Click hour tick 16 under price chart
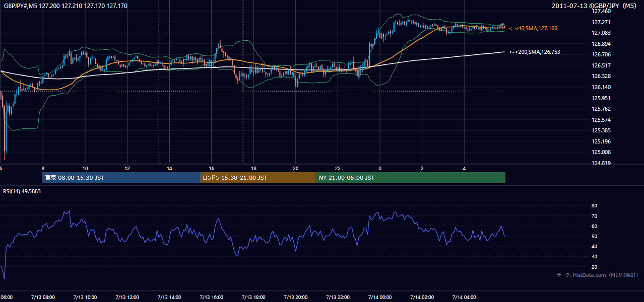644x302 pixels. click(x=212, y=168)
